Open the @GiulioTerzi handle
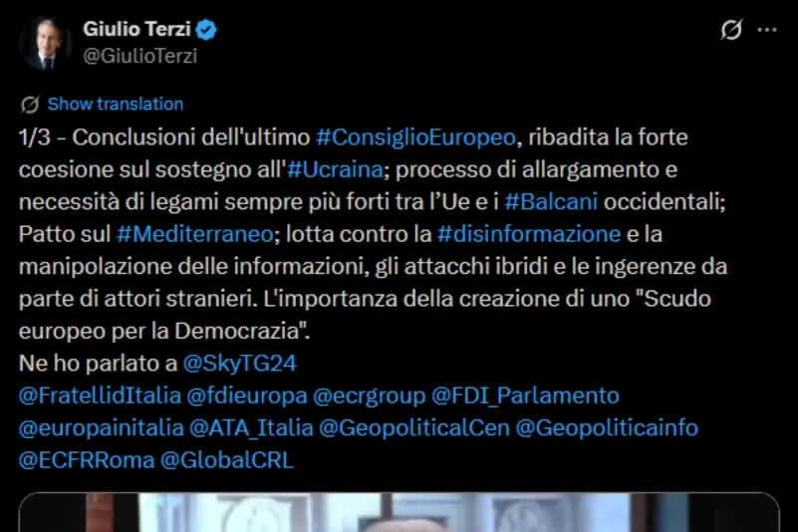The image size is (798, 532). coord(139,56)
